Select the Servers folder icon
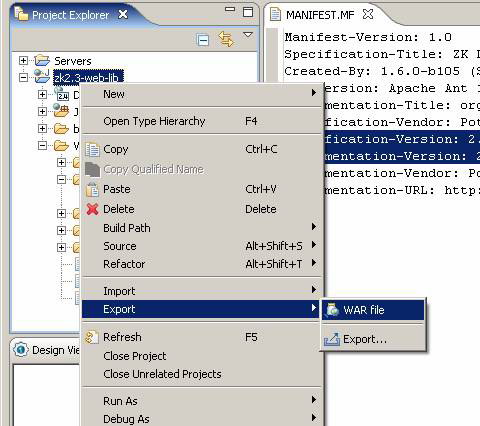 [x=42, y=60]
